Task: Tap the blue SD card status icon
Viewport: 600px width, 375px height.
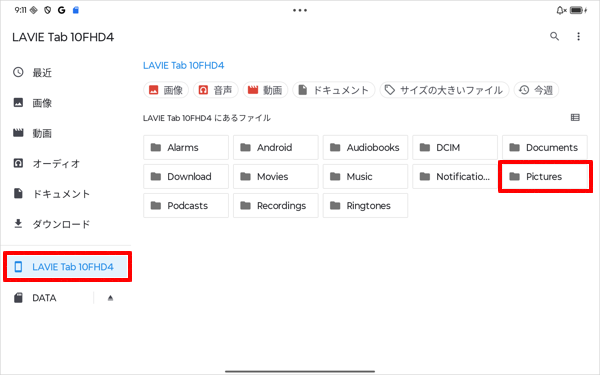Action: (x=76, y=10)
